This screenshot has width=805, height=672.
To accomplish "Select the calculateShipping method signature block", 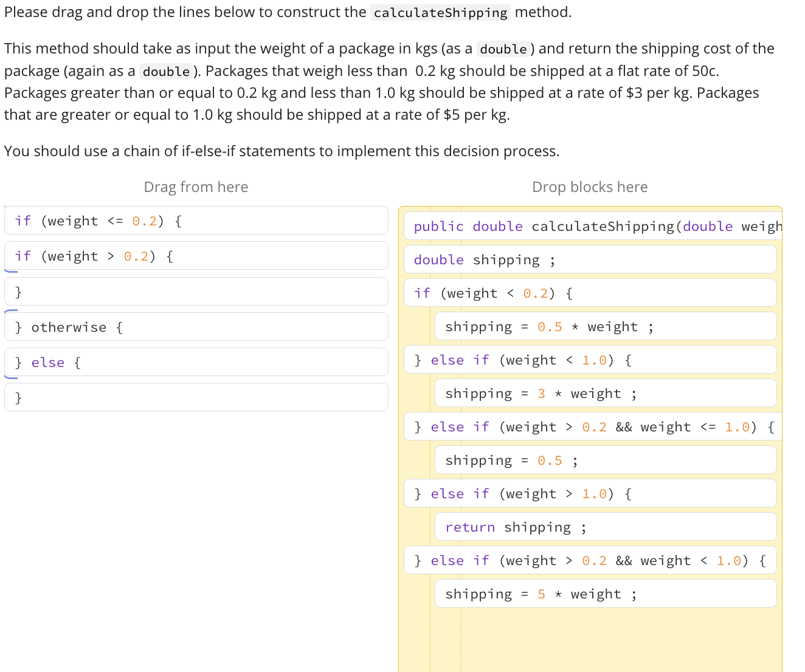I will click(590, 226).
